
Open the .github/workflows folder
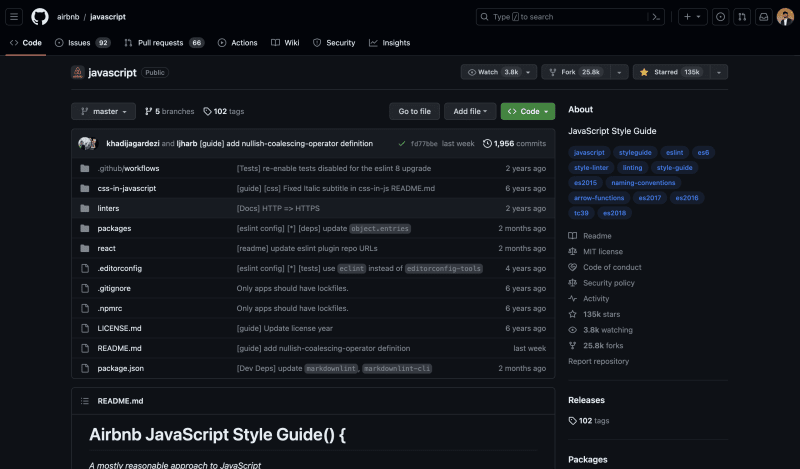[129, 168]
